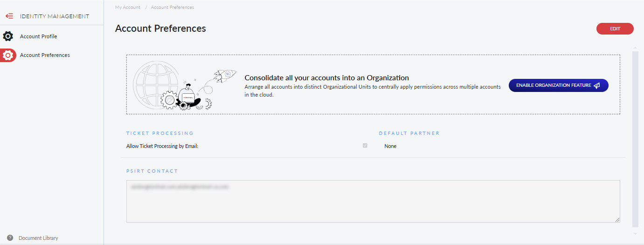644x245 pixels.
Task: Collapse the Identity Management sidebar arrow icon
Action: tap(9, 16)
